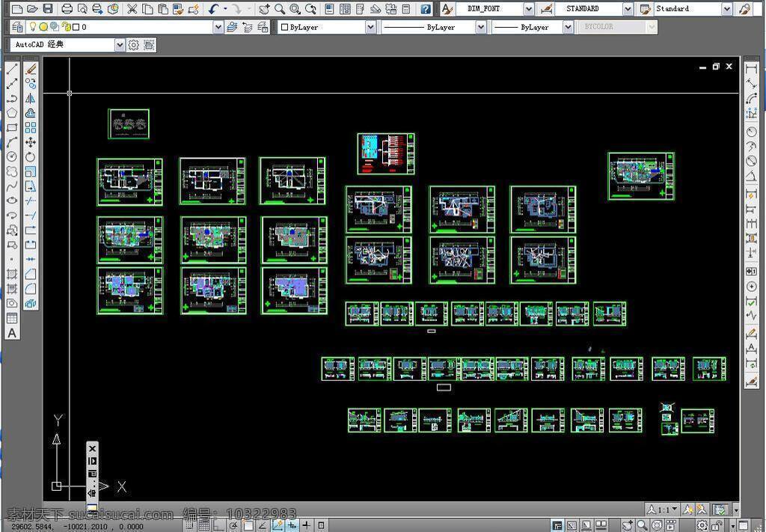Screen dimensions: 766x532
Task: Click the Multiline Text tool icon
Action: [x=12, y=333]
